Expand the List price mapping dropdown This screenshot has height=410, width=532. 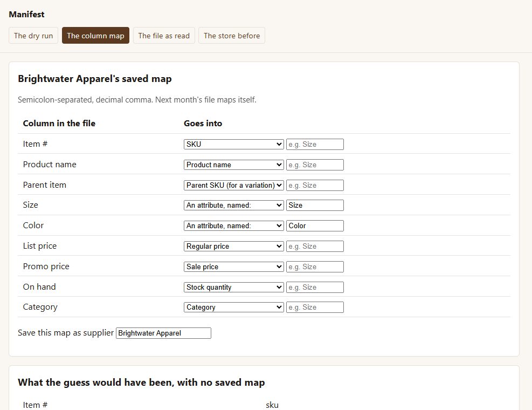[234, 247]
